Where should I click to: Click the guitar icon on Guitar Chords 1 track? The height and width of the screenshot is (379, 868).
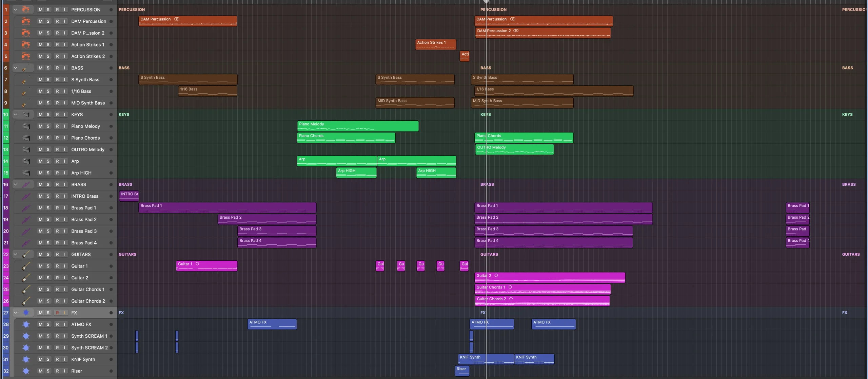coord(26,290)
